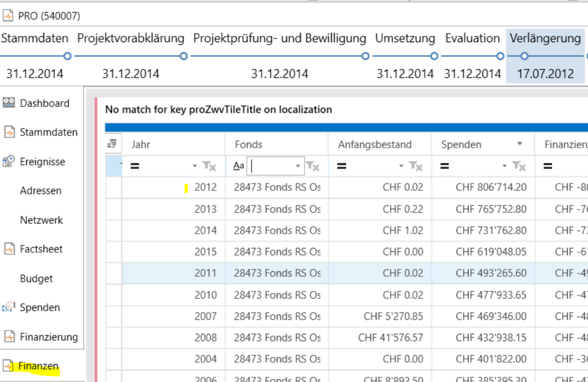
Task: Open Spenden filter operator dropdown
Action: pos(505,166)
